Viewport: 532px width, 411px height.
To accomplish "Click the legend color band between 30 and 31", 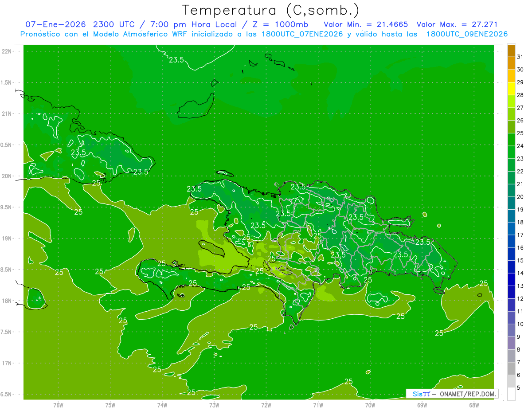I will click(511, 63).
